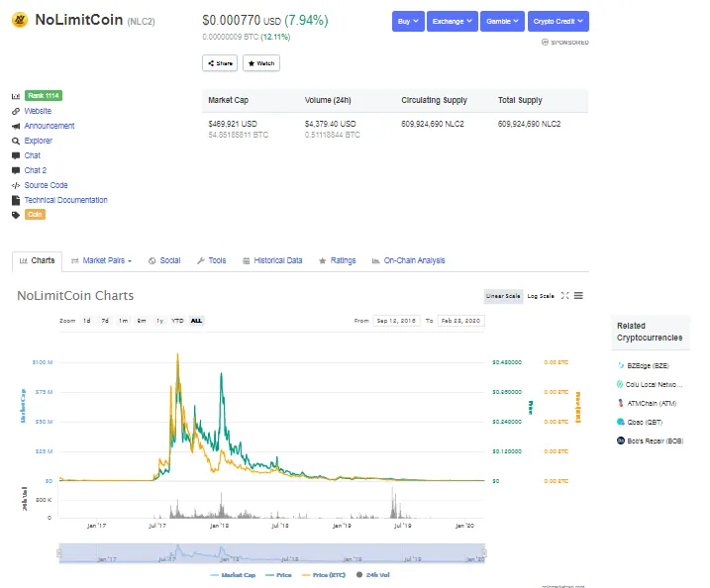Click the rank chart icon beside Rank 1114
The height and width of the screenshot is (588, 710).
point(16,96)
